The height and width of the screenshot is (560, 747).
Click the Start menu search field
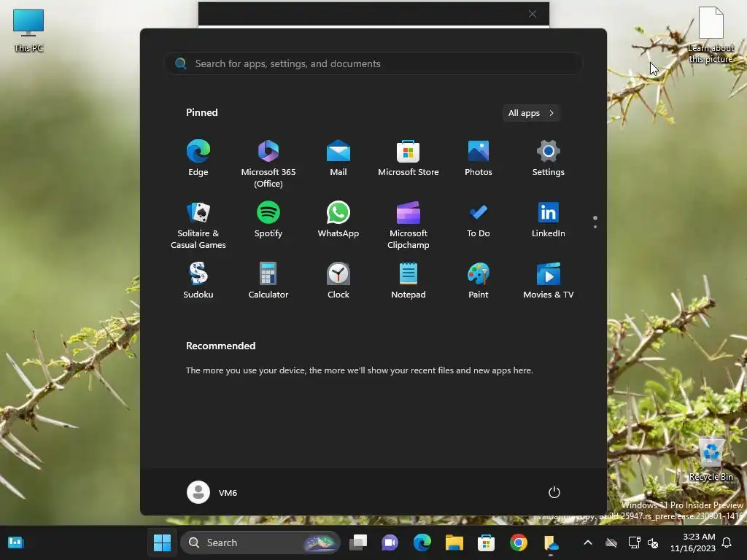click(373, 63)
